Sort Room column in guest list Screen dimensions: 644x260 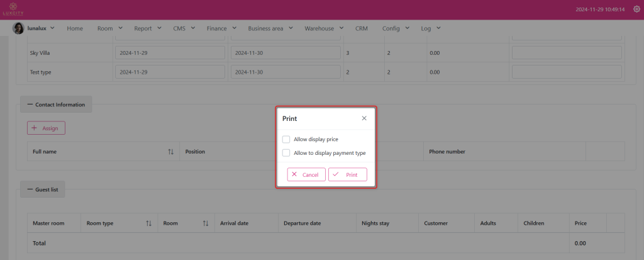(205, 223)
